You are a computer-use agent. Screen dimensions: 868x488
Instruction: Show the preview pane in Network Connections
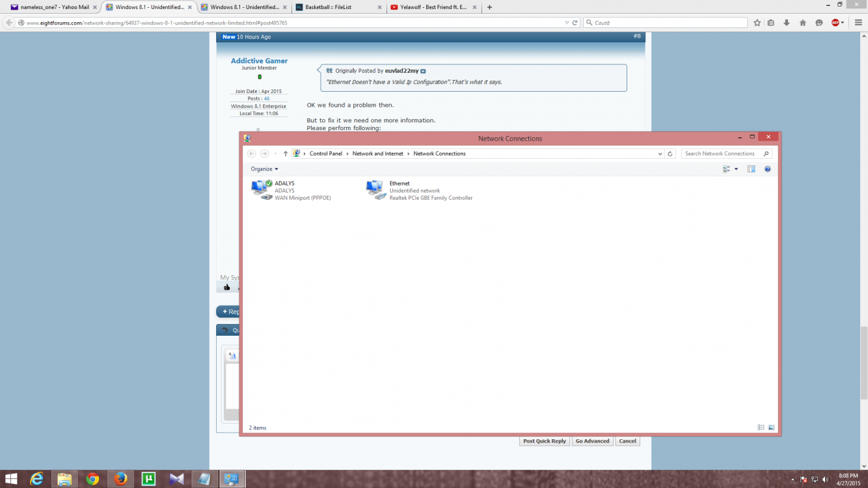pyautogui.click(x=752, y=169)
